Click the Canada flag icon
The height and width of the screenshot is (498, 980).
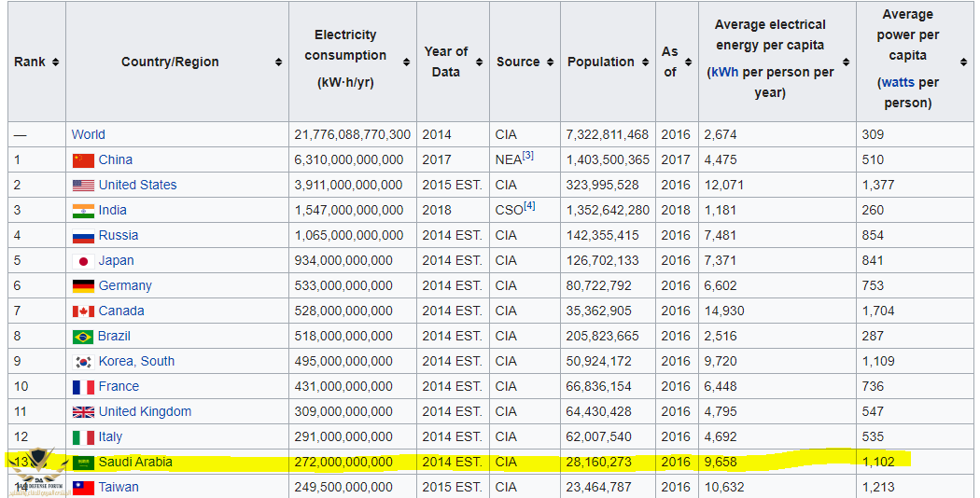tap(83, 311)
